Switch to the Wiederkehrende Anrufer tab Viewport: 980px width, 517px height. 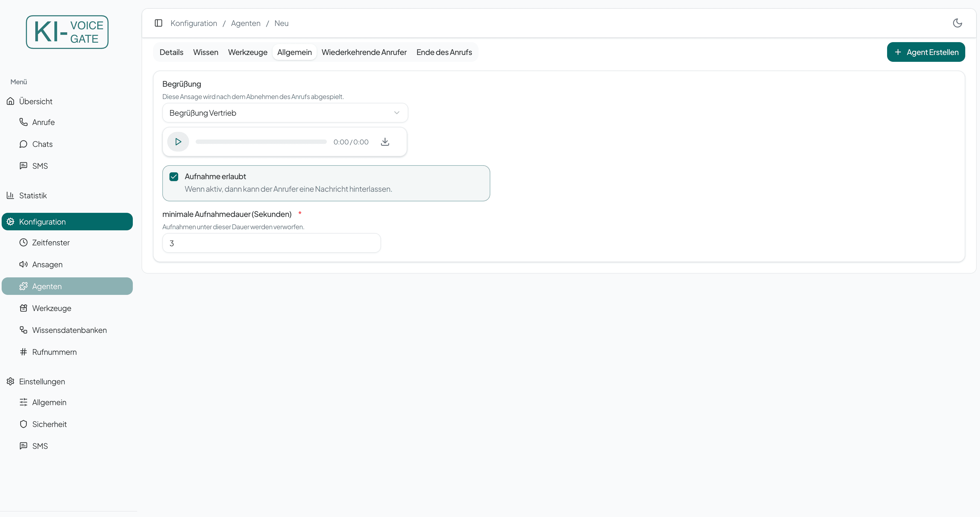pos(364,52)
